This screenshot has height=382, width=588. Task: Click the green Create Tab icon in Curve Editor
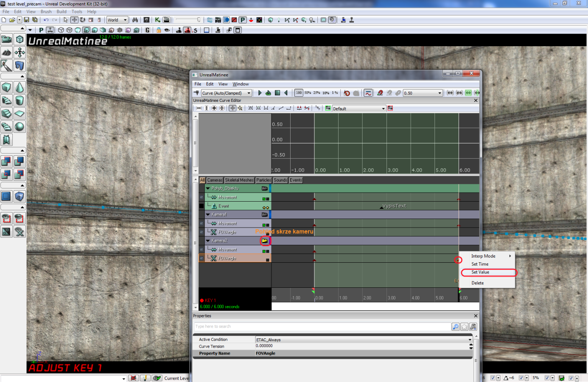tap(328, 108)
